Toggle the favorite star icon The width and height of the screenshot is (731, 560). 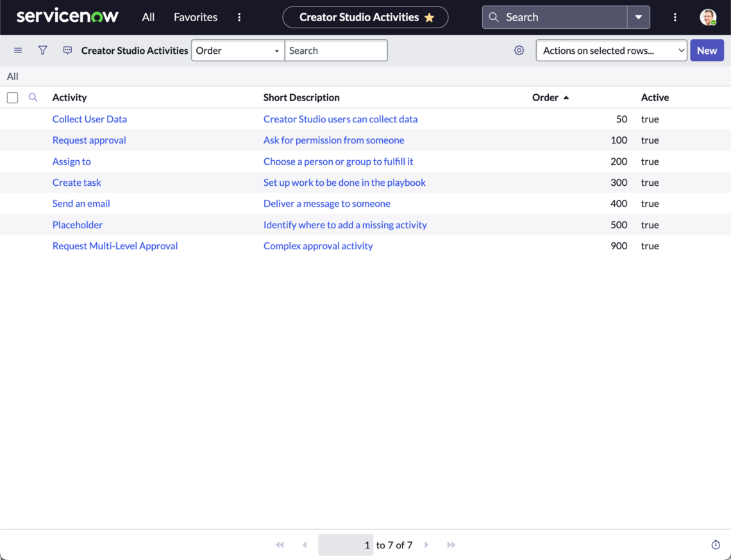(430, 18)
